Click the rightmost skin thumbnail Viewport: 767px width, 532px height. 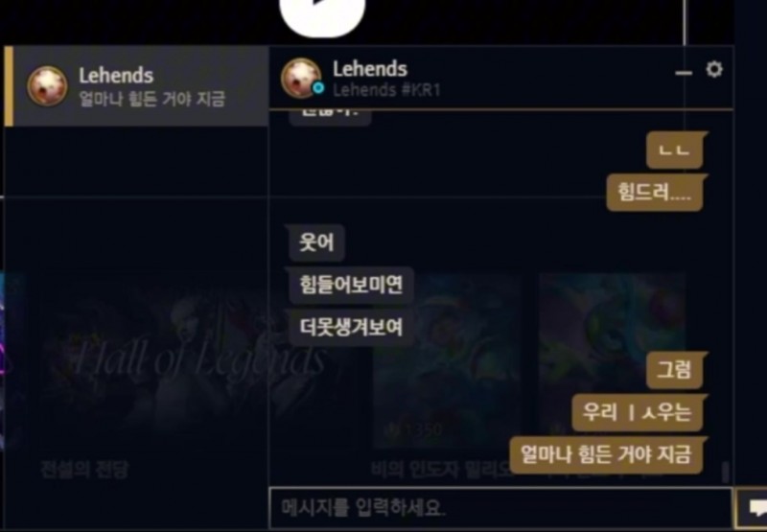(612, 360)
